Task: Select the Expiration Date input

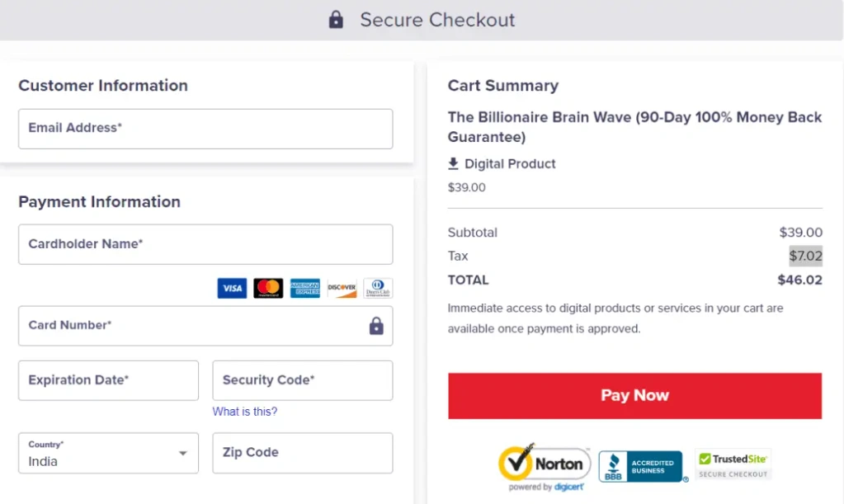Action: click(x=108, y=380)
